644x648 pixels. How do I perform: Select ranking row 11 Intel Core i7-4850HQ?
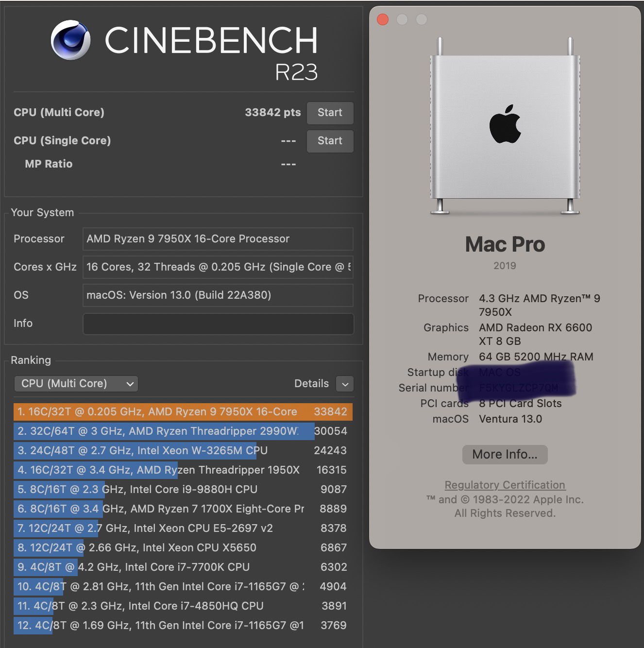coord(183,606)
